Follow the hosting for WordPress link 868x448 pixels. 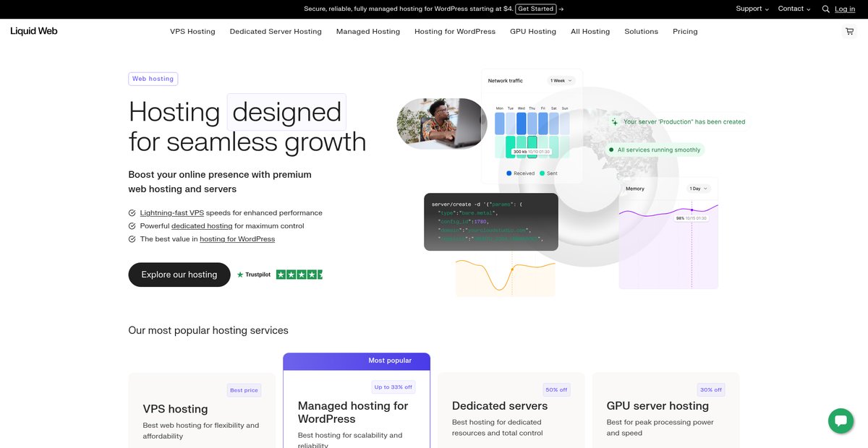pyautogui.click(x=237, y=239)
